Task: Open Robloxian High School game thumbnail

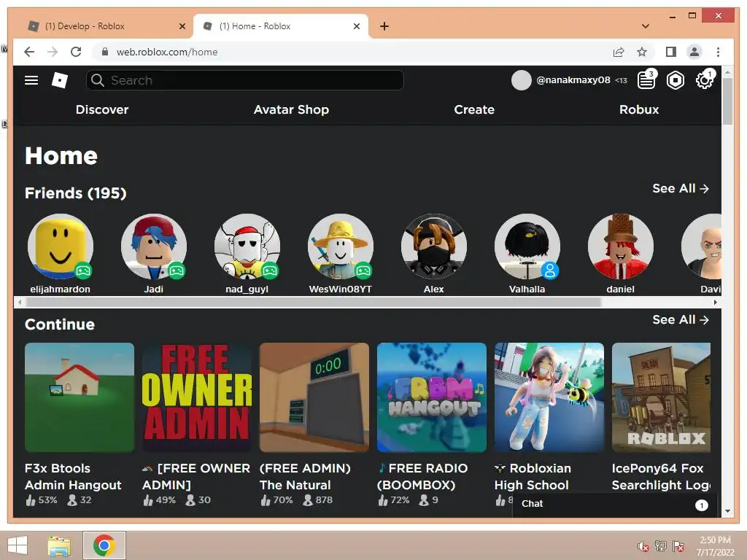Action: (549, 397)
